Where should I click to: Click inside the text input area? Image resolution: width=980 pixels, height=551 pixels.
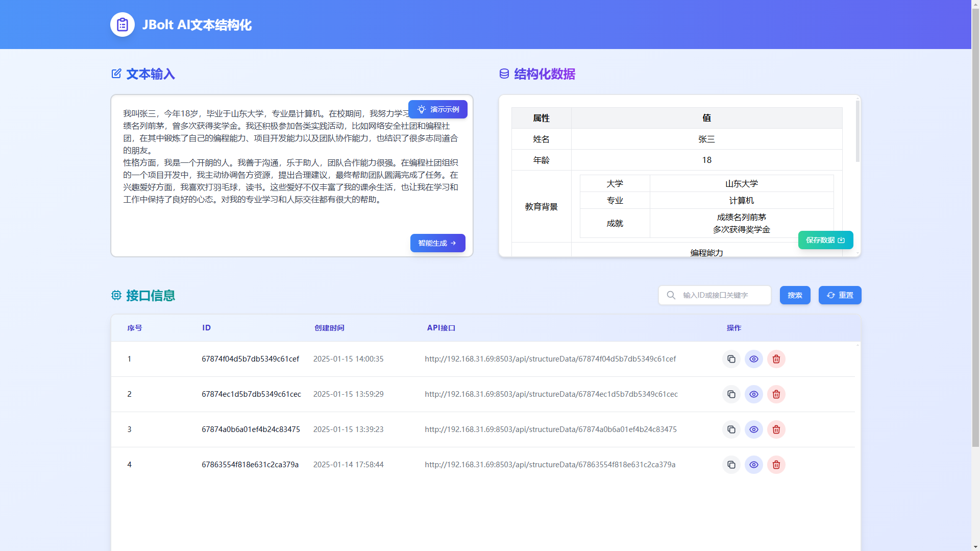(292, 176)
